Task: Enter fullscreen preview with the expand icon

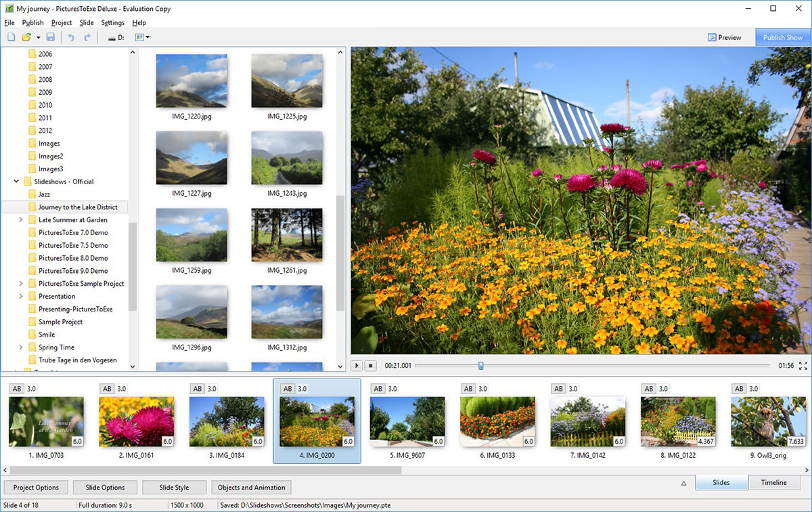Action: coord(803,366)
